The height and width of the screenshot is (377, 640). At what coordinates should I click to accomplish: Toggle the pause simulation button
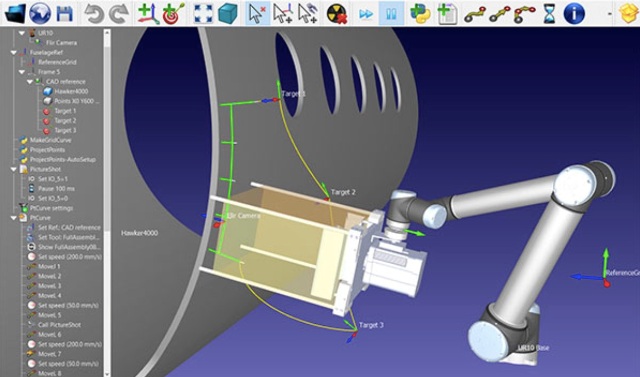391,14
